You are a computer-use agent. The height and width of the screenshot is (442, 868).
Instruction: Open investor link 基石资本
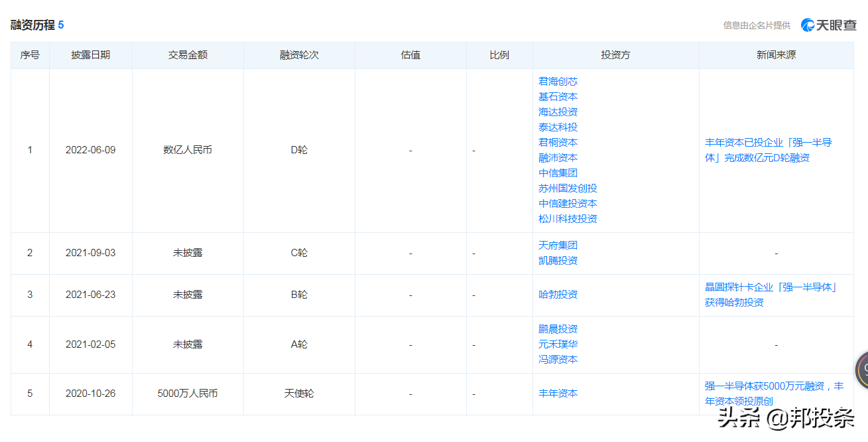pos(558,96)
